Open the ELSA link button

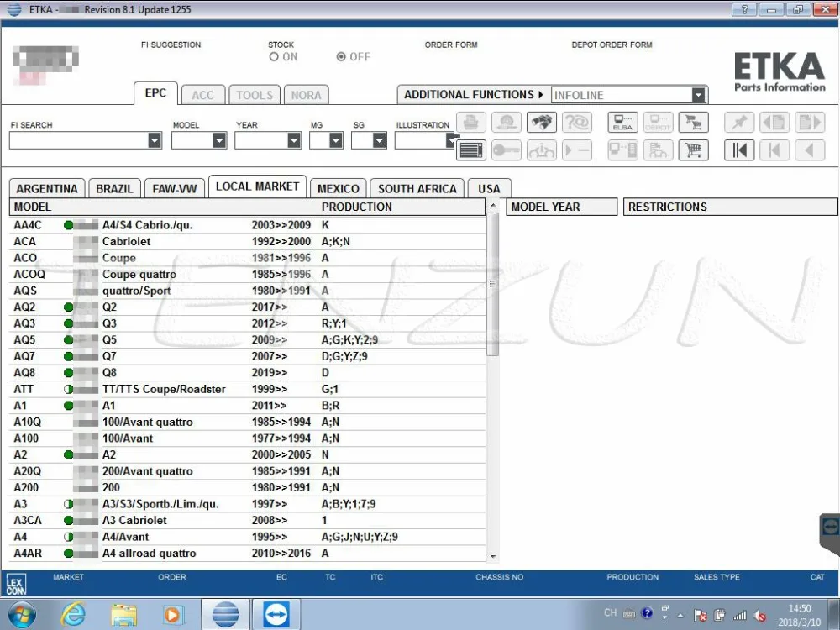click(x=622, y=123)
